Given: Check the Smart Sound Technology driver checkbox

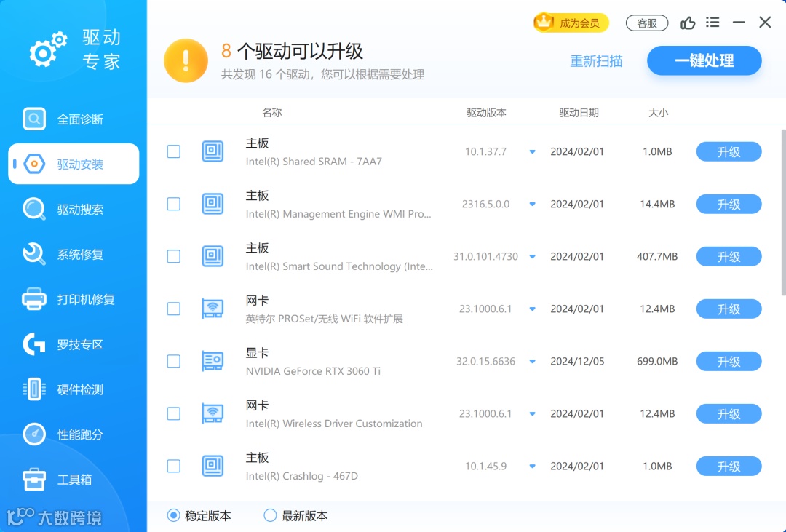Looking at the screenshot, I should 173,256.
